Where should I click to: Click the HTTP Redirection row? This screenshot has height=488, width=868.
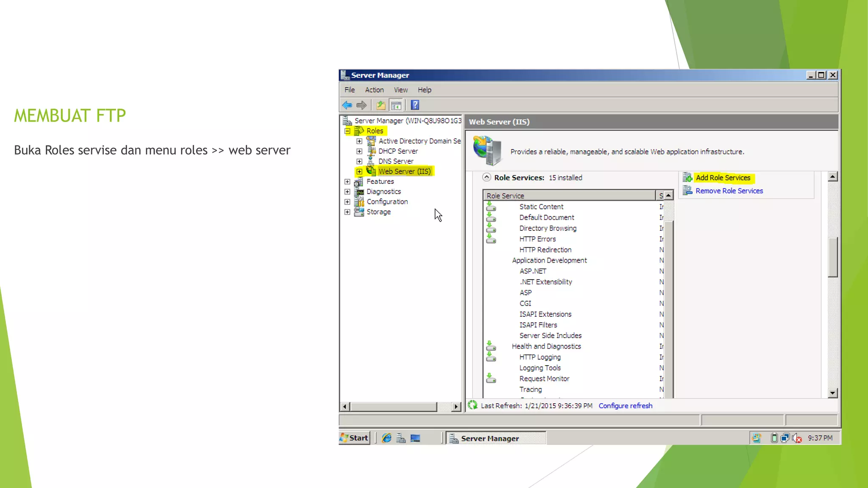tap(574, 250)
